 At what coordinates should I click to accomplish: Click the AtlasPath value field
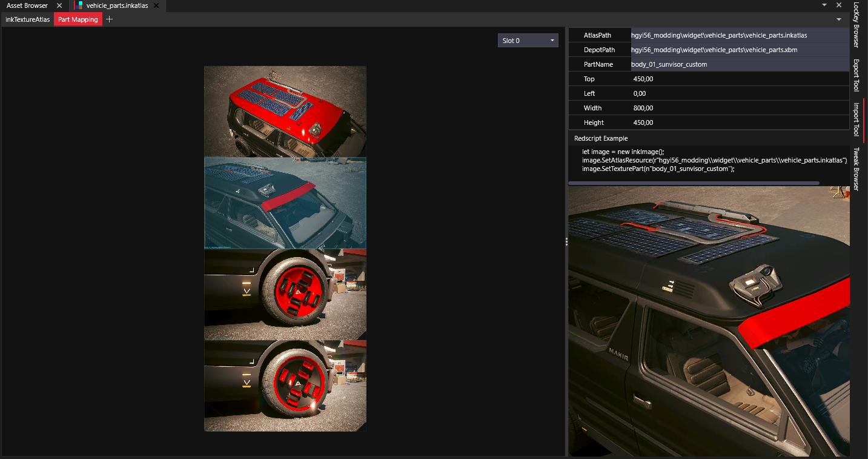tap(739, 35)
